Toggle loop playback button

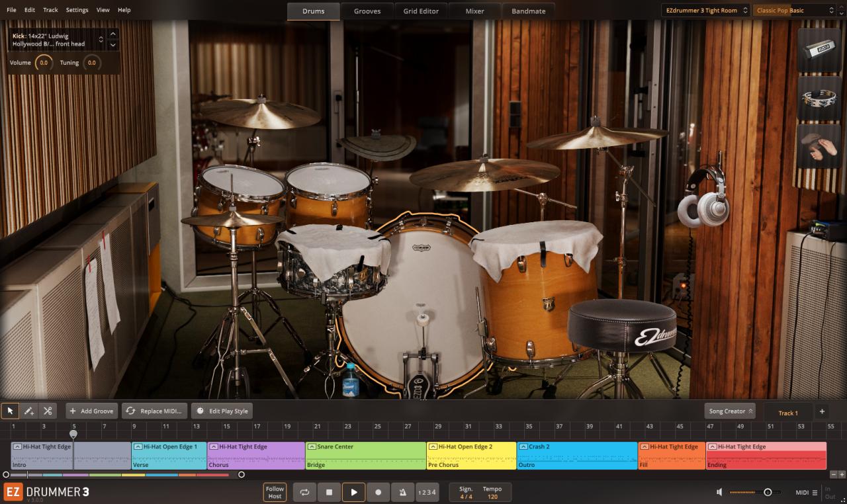coord(305,492)
